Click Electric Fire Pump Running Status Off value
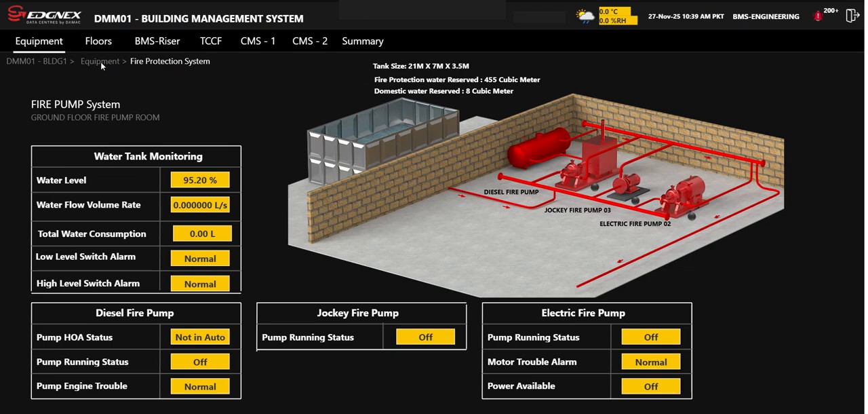868x414 pixels. click(651, 337)
